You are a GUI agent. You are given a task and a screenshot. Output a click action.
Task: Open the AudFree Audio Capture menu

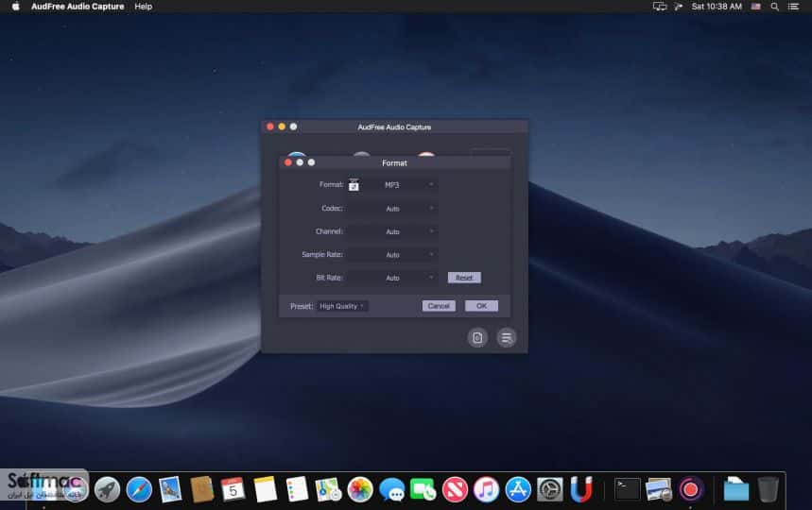pos(78,7)
